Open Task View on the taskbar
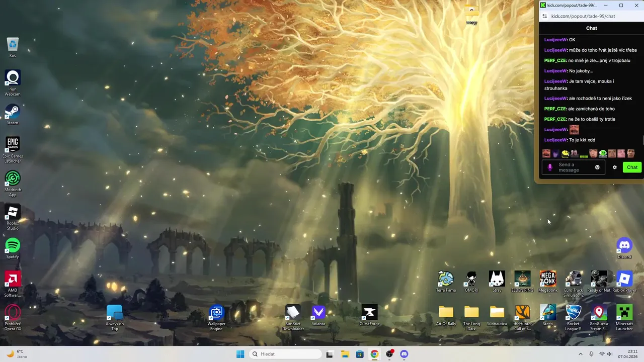Viewport: 644px width, 362px height. tap(330, 354)
